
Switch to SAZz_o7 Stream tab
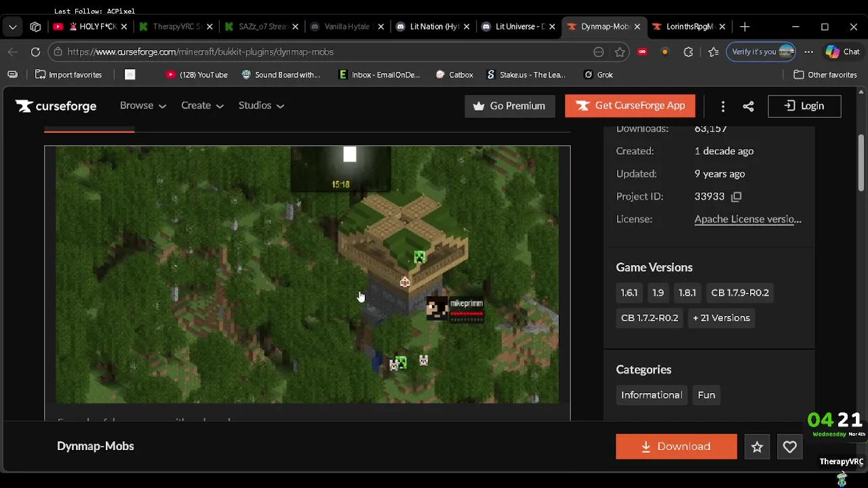(262, 26)
